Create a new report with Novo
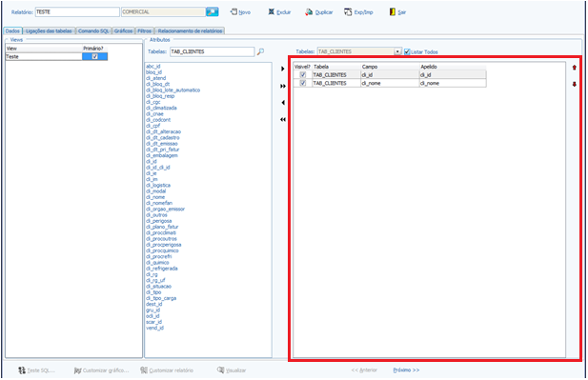This screenshot has width=588, height=380. pyautogui.click(x=240, y=12)
